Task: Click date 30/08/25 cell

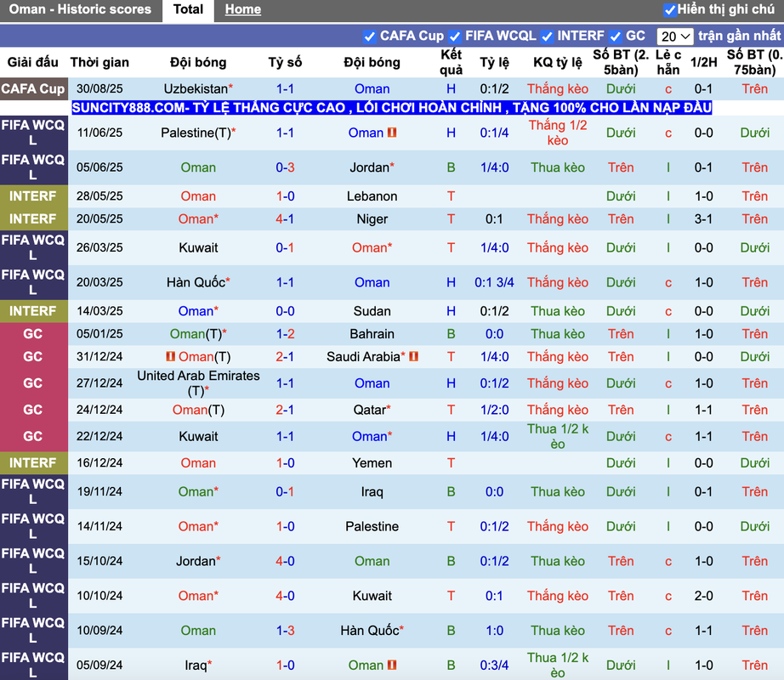Action: point(99,89)
